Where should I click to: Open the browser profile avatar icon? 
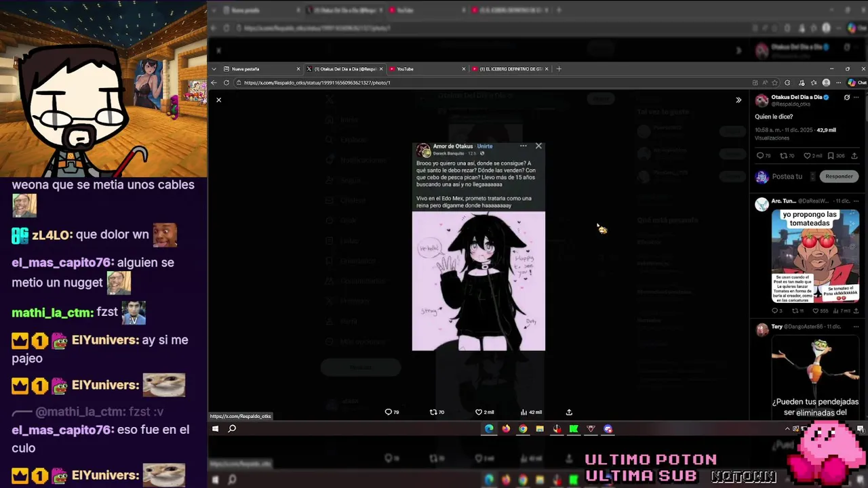pyautogui.click(x=826, y=83)
